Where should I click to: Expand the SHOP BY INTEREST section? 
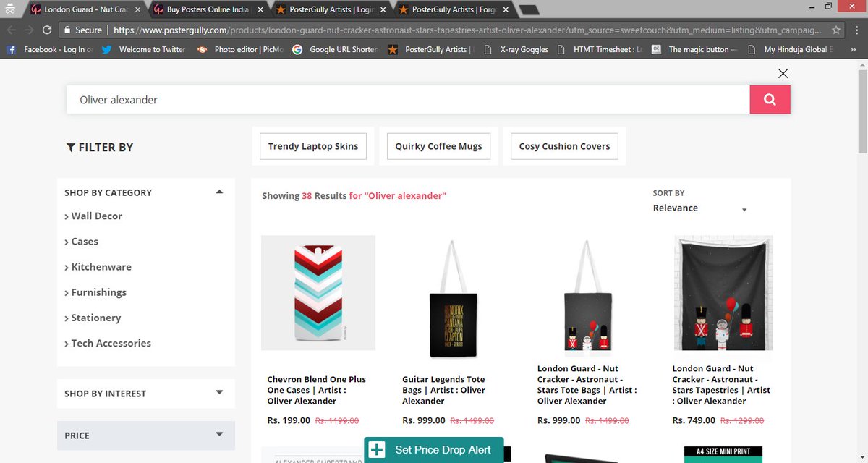click(x=219, y=393)
